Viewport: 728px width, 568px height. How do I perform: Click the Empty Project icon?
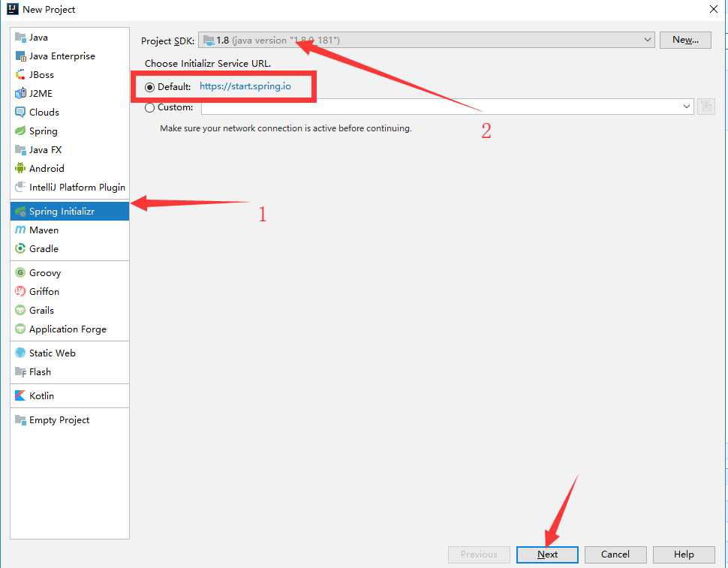20,420
